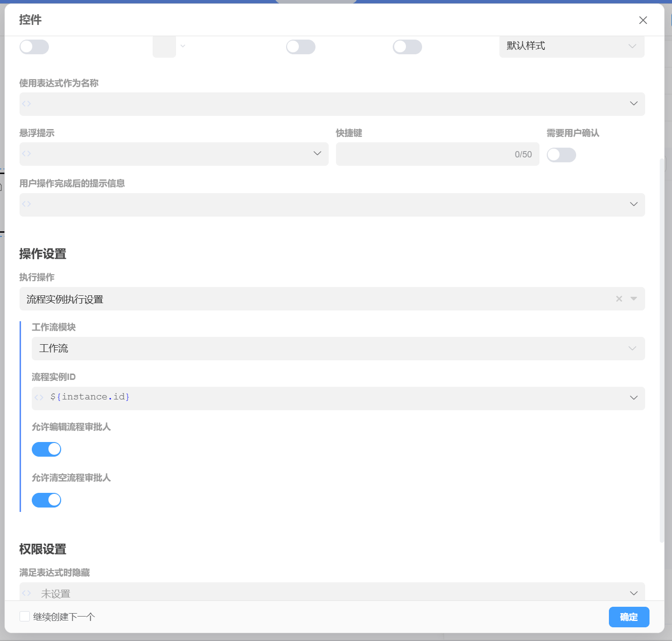Click the expression icon in 用户操作完成后的提示信息 field
Image resolution: width=672 pixels, height=641 pixels.
click(26, 204)
